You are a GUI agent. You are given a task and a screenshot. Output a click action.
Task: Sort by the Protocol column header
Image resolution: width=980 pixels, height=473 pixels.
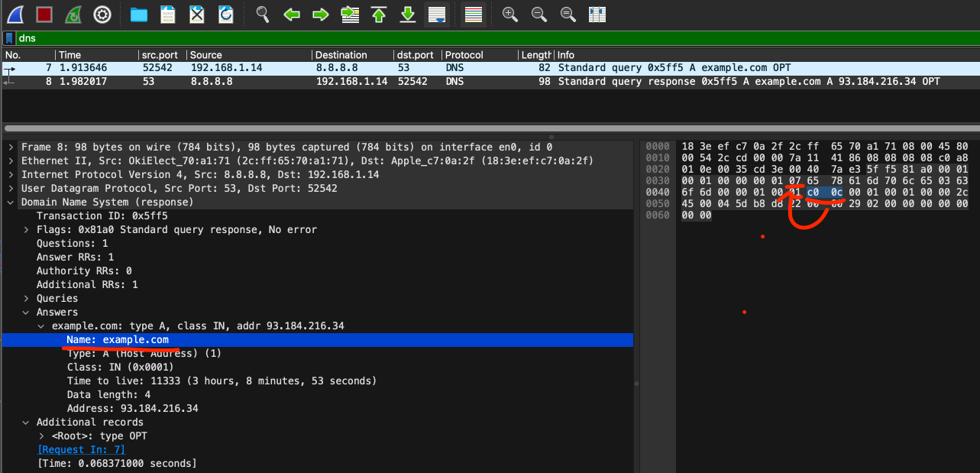480,55
